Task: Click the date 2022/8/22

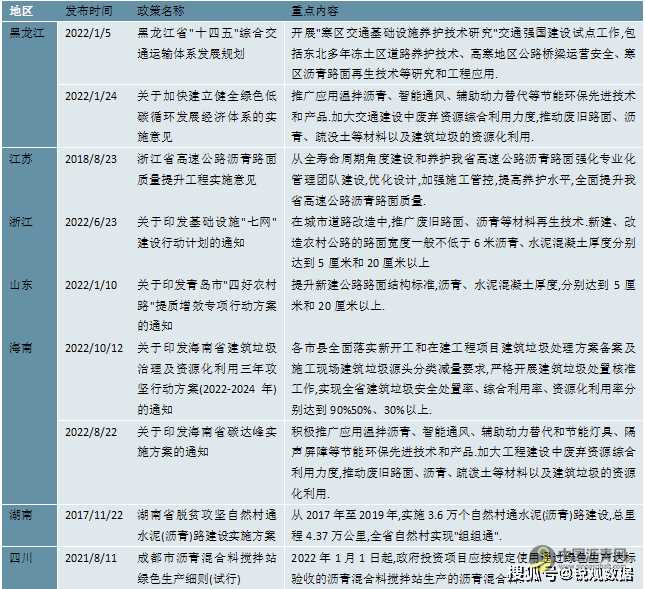Action: pyautogui.click(x=91, y=432)
